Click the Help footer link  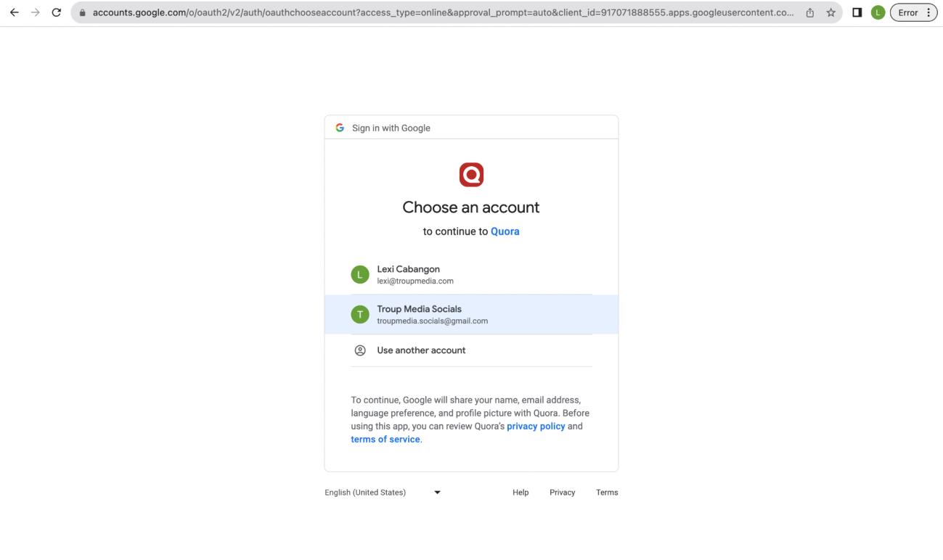[521, 493]
